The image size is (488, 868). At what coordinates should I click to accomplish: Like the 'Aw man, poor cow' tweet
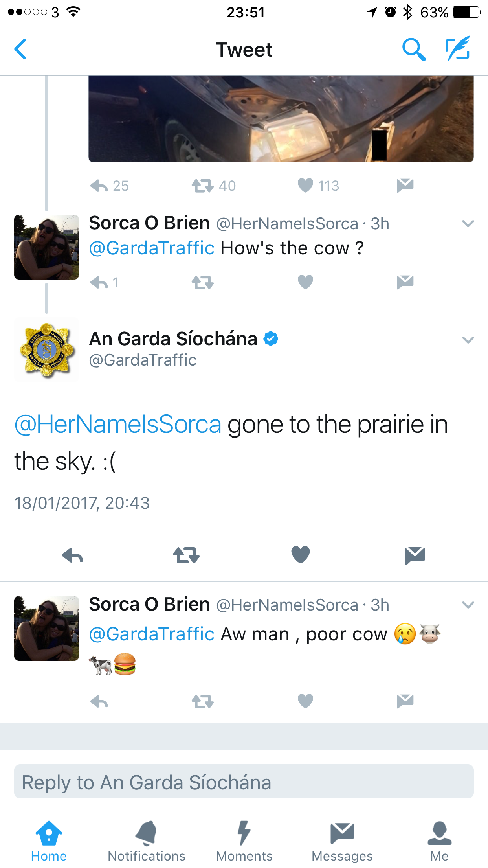[x=305, y=701]
